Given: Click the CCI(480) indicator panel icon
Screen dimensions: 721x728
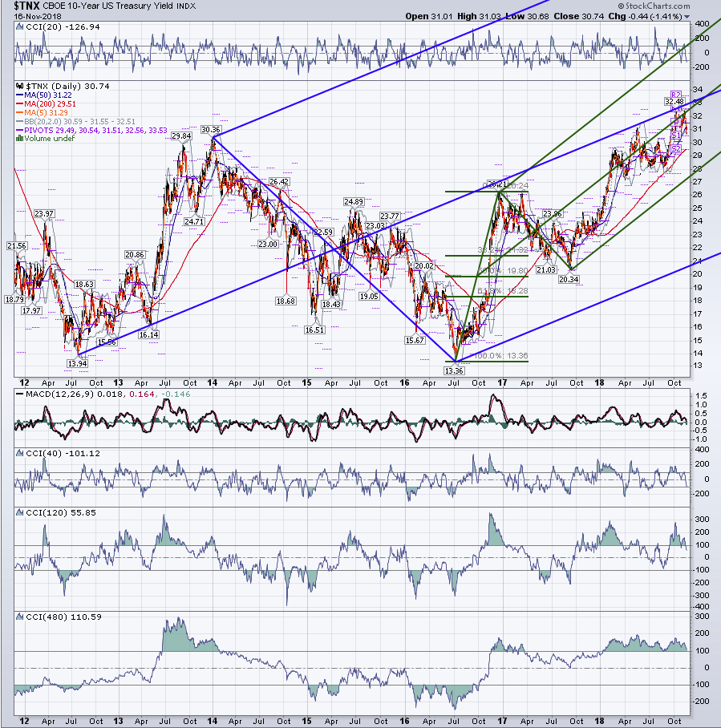Looking at the screenshot, I should (x=19, y=617).
